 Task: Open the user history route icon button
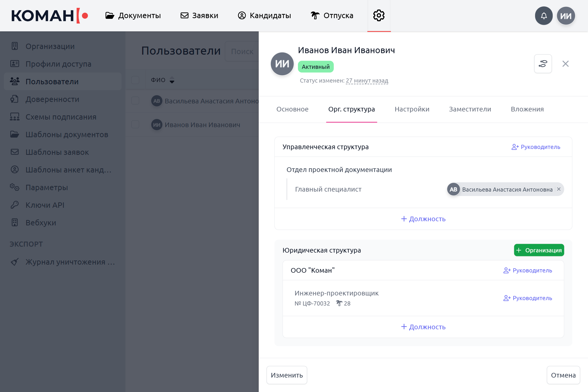click(543, 64)
